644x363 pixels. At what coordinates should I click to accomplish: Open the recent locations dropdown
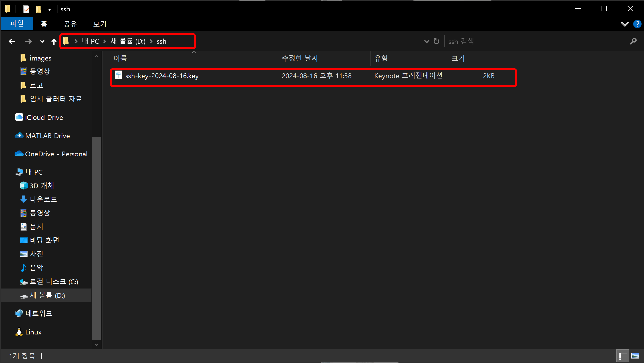click(x=42, y=42)
